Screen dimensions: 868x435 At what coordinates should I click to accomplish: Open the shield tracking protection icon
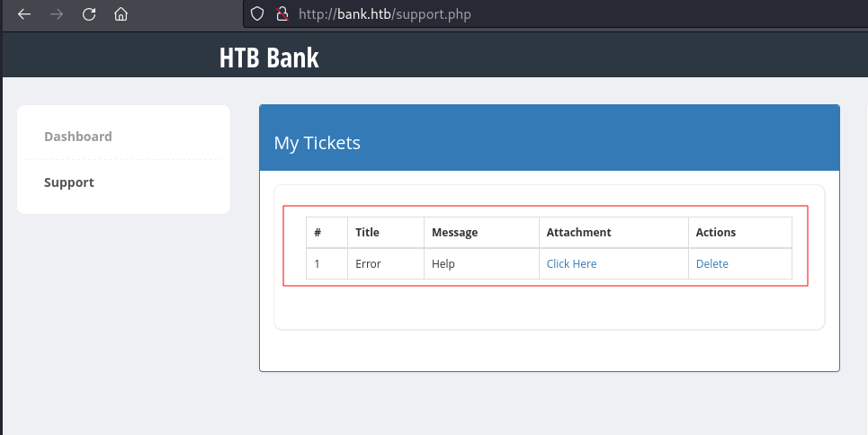coord(257,13)
